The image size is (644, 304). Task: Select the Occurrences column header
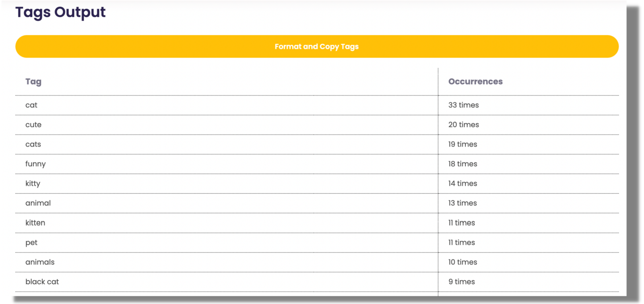click(x=475, y=82)
